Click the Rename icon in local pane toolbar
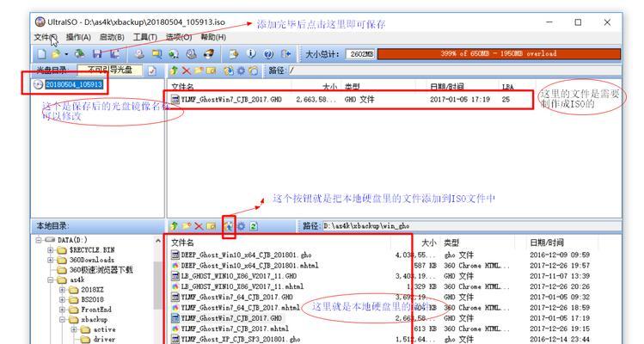The image size is (644, 344). (x=211, y=225)
